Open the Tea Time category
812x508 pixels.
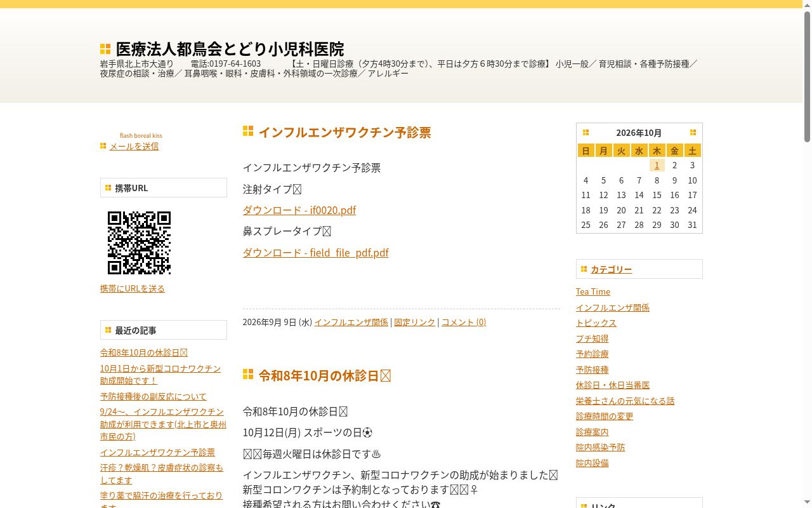(593, 291)
